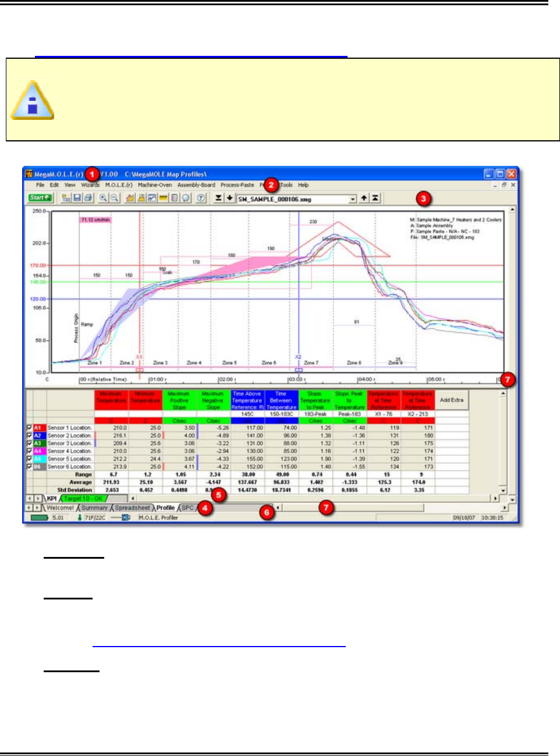560x756 pixels.
Task: Toggle Sensor 2 Location checkbox
Action: (x=30, y=435)
